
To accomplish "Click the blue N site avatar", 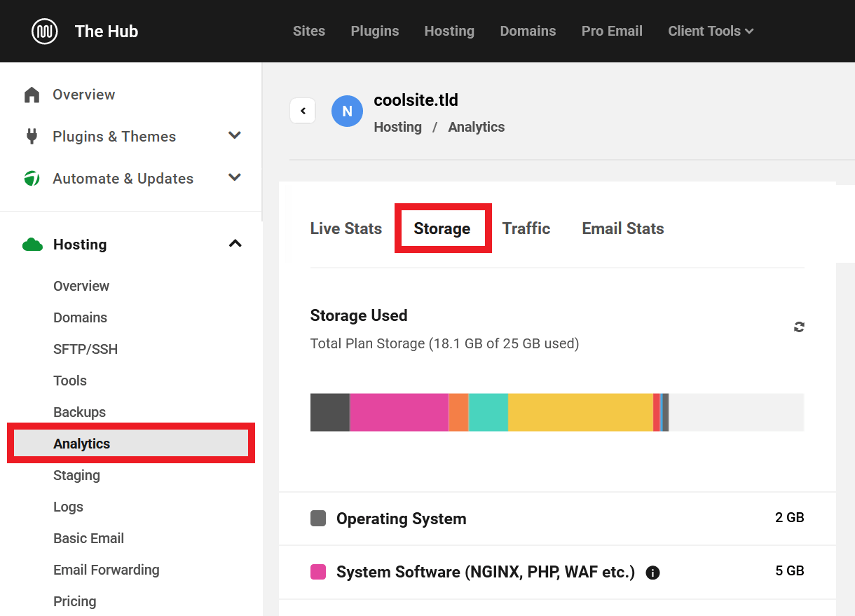I will pyautogui.click(x=347, y=111).
